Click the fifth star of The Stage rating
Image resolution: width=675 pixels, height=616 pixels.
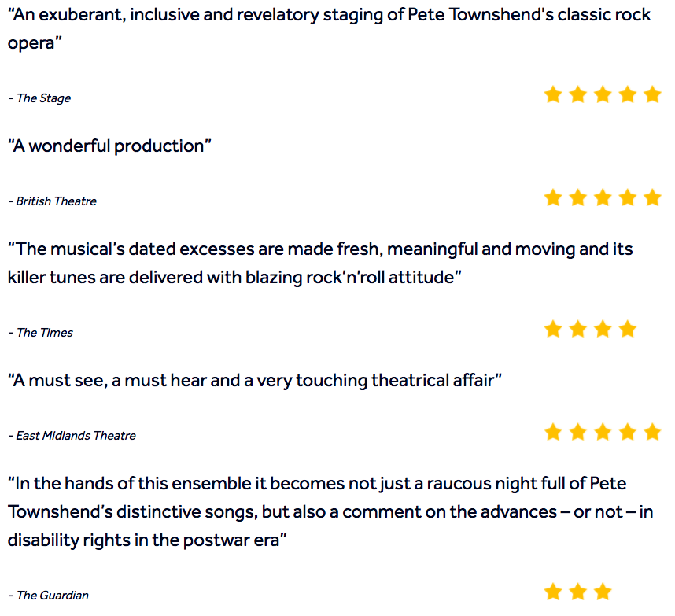[653, 94]
